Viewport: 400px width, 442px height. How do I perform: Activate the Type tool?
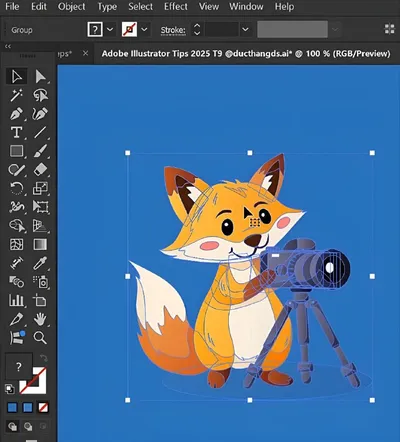(x=16, y=133)
